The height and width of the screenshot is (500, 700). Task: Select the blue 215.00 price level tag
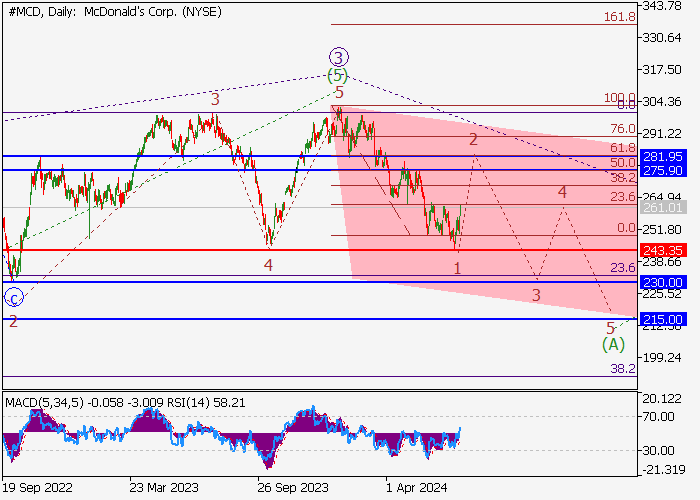663,320
